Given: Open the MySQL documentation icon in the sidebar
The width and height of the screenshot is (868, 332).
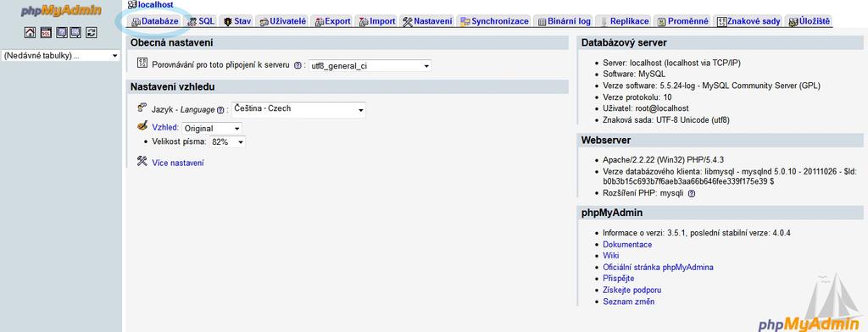Looking at the screenshot, I should pos(75,33).
